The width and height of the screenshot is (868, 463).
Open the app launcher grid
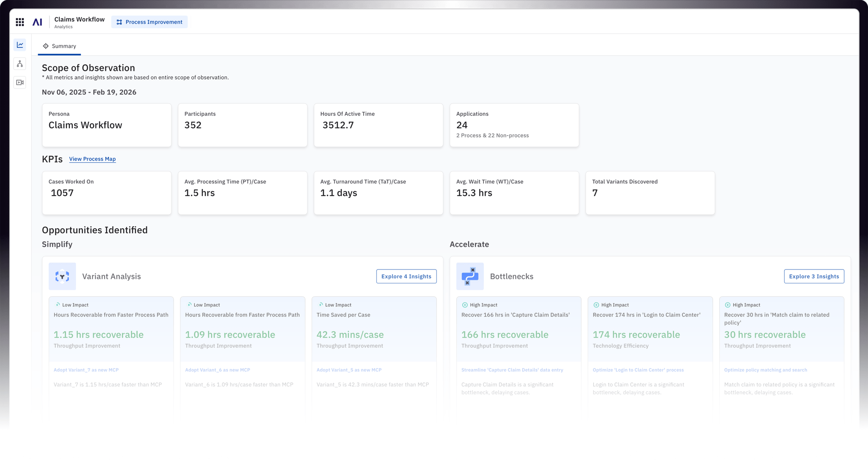tap(20, 22)
